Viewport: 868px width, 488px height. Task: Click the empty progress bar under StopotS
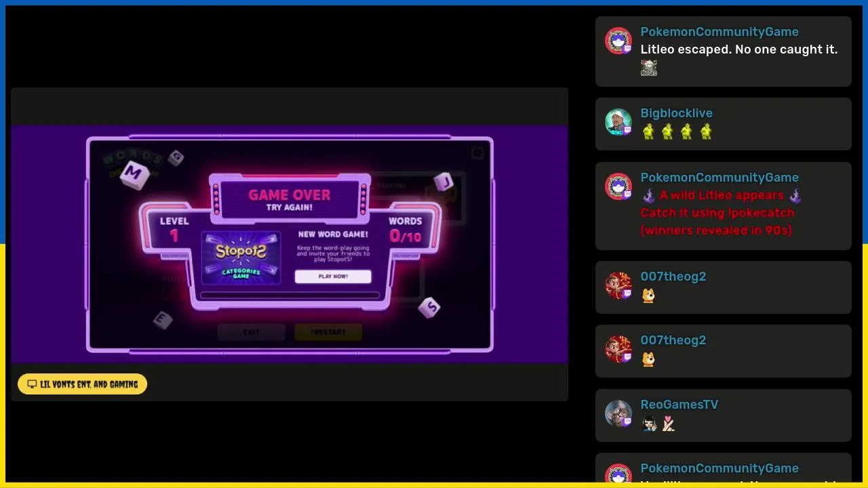(x=290, y=295)
